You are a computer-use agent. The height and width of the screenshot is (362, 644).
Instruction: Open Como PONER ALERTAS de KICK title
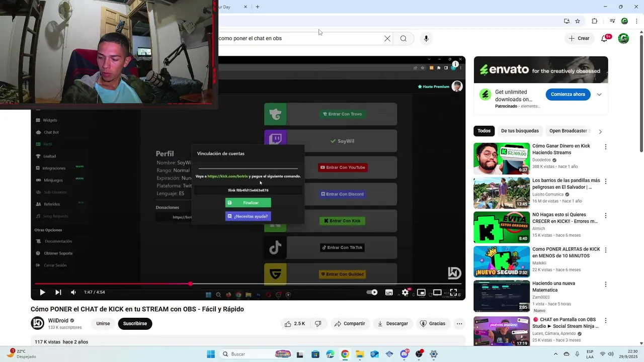tap(566, 252)
